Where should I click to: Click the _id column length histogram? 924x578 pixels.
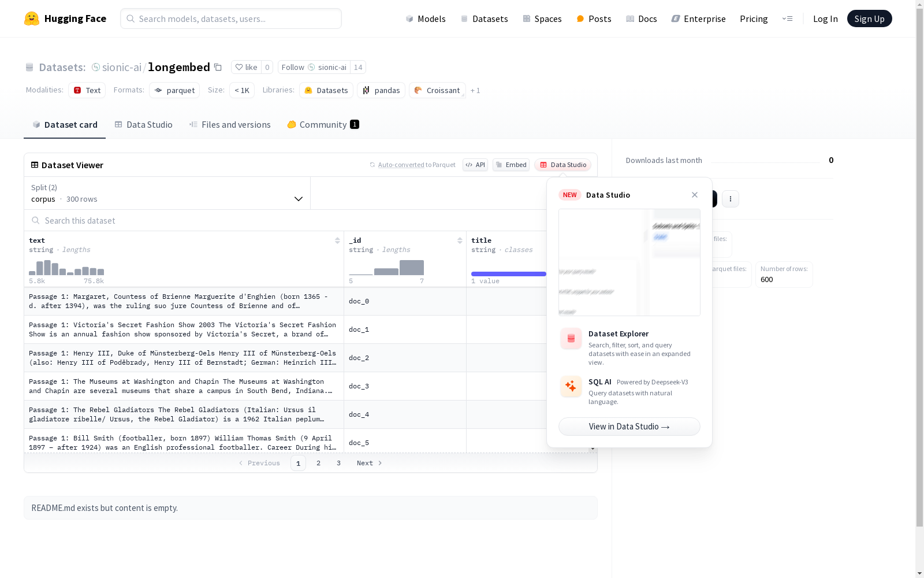pyautogui.click(x=386, y=268)
